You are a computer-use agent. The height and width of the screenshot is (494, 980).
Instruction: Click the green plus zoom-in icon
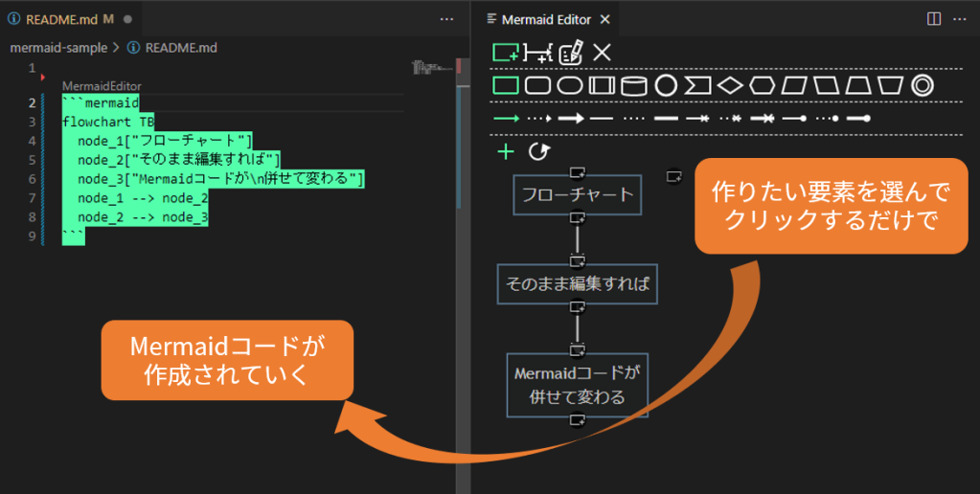point(506,151)
